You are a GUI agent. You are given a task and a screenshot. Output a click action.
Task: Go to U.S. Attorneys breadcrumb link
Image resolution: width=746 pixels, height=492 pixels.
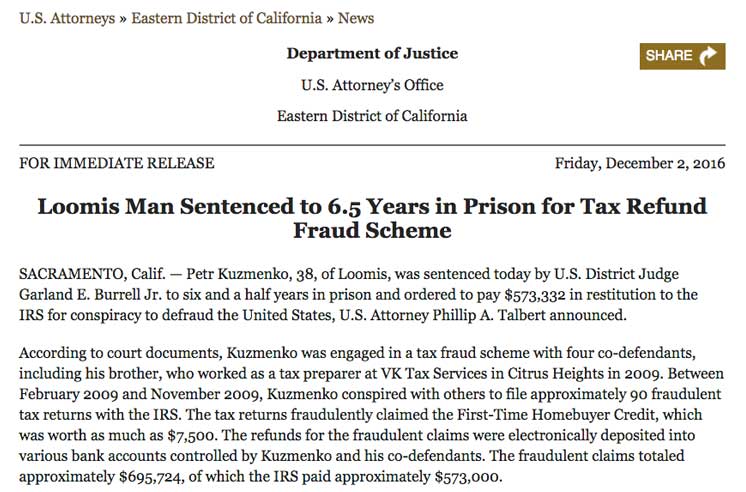[67, 19]
